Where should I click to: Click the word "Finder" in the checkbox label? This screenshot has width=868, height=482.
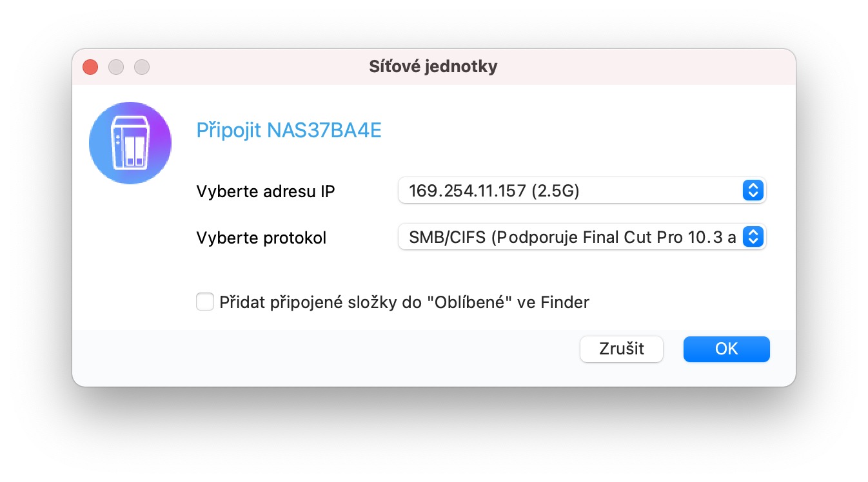[565, 302]
